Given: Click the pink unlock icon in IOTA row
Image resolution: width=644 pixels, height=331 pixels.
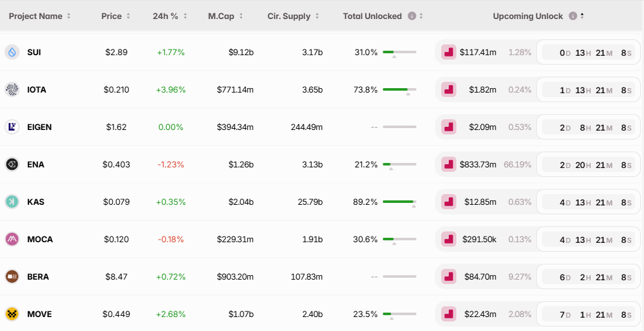Looking at the screenshot, I should 449,89.
